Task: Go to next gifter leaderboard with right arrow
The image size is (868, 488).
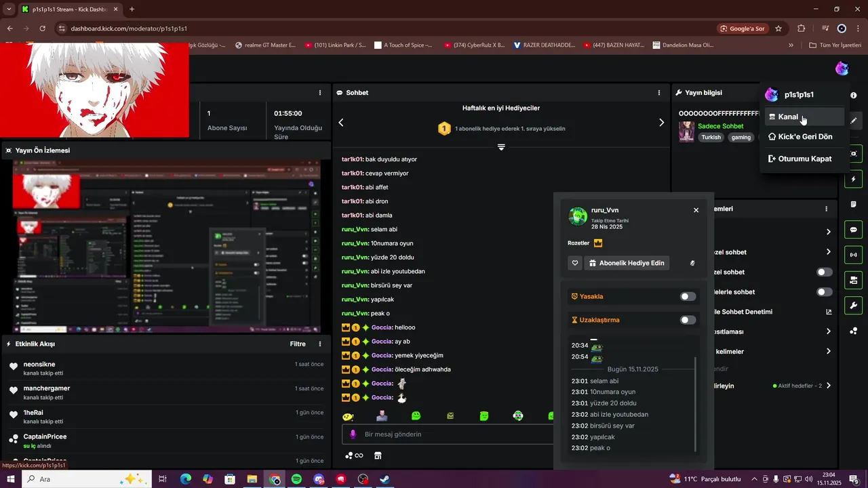Action: tap(661, 123)
